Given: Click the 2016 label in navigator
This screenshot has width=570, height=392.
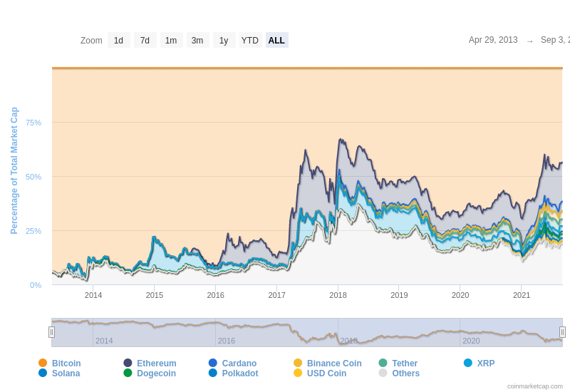Looking at the screenshot, I should coord(226,341).
